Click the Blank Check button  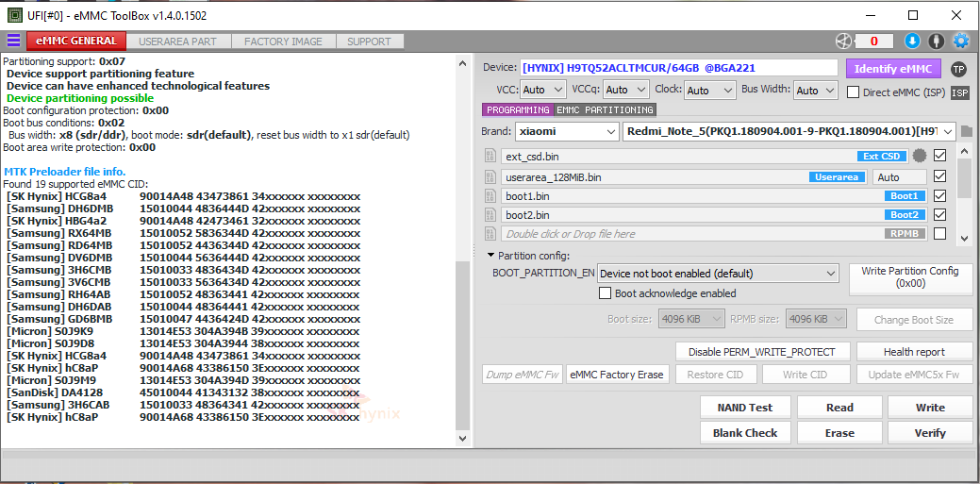click(745, 433)
